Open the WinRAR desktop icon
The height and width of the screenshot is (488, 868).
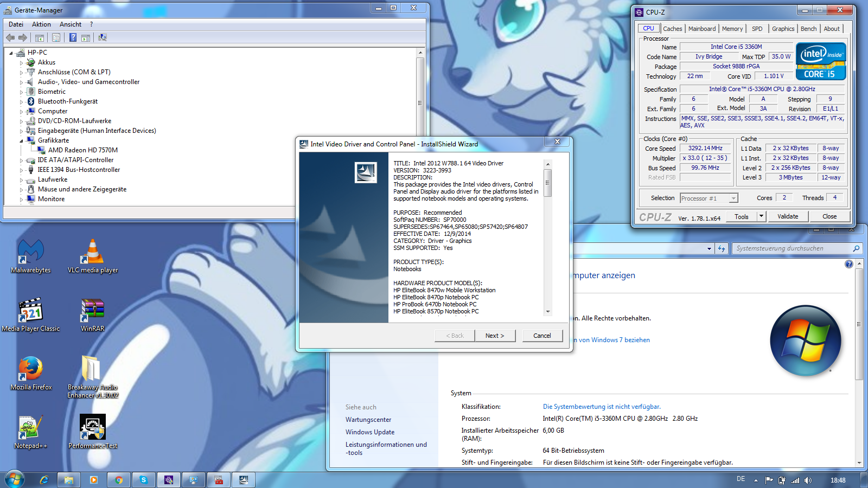pyautogui.click(x=93, y=314)
